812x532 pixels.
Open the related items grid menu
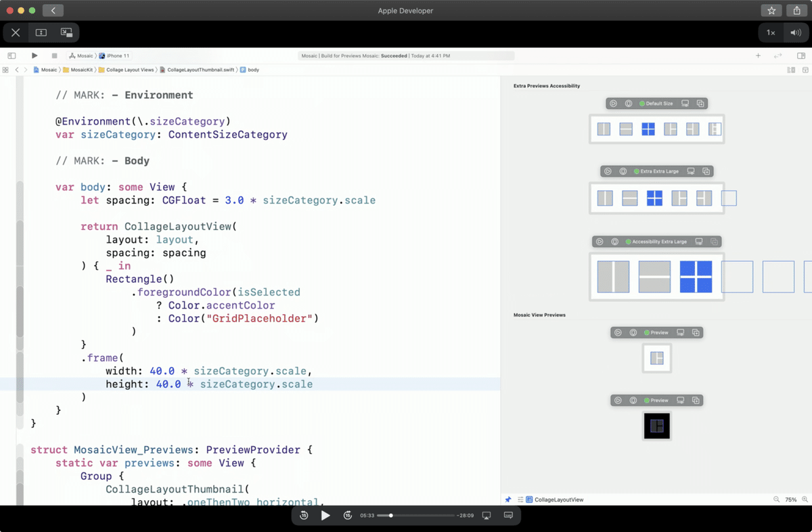[x=5, y=70]
